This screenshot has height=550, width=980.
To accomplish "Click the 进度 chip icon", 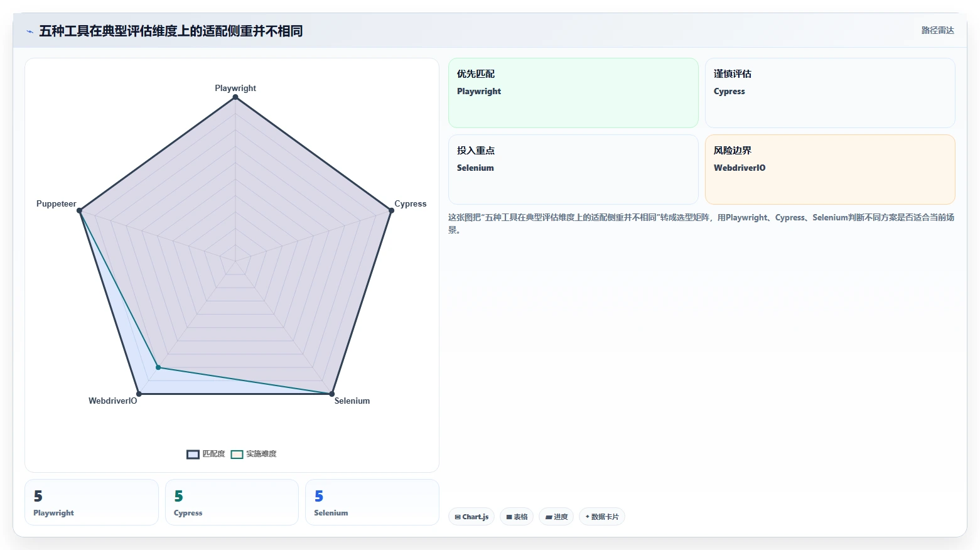I will pos(549,517).
